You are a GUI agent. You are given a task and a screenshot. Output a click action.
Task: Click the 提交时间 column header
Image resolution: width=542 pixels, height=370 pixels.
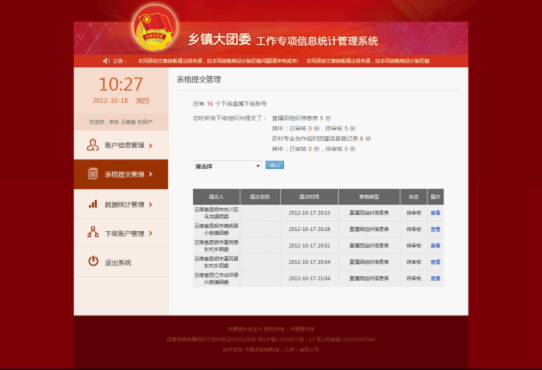[x=309, y=197]
